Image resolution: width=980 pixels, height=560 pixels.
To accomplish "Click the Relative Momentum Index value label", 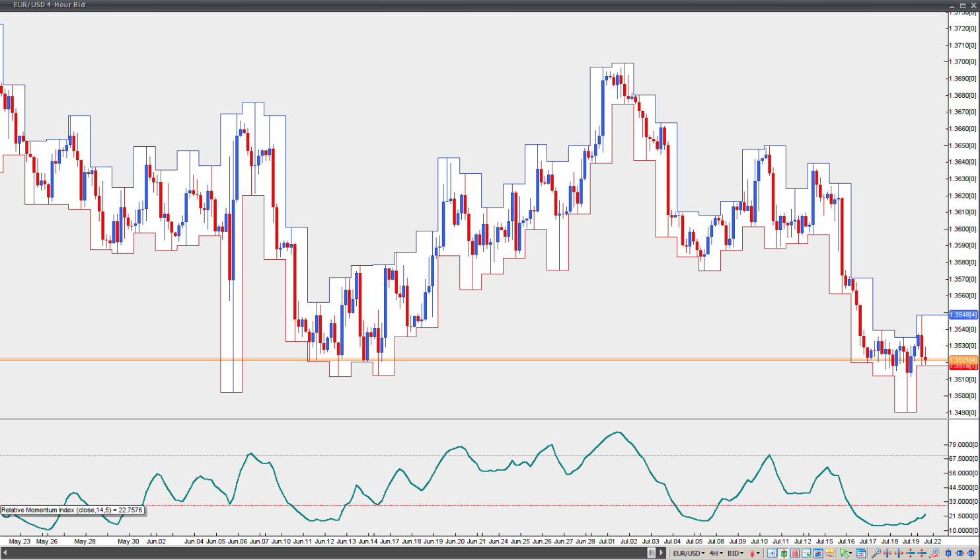I will (x=72, y=510).
